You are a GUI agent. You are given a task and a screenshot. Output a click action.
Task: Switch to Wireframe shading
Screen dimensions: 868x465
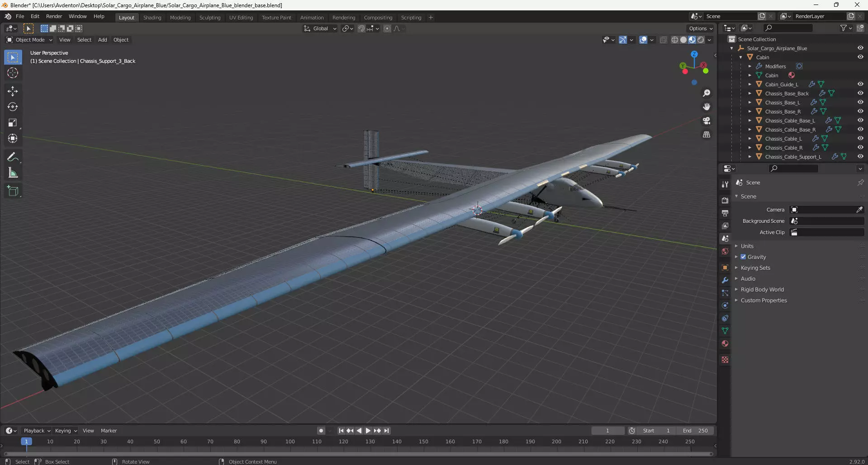coord(675,40)
